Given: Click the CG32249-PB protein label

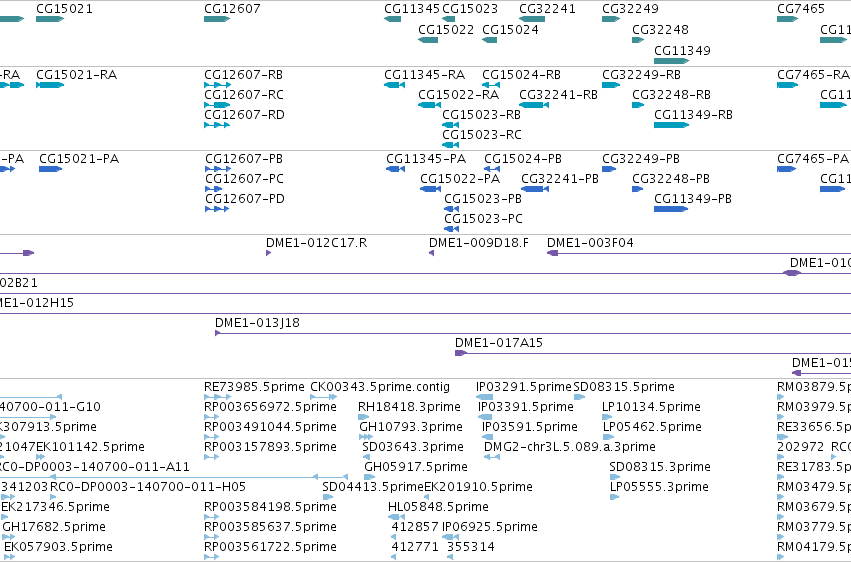Looking at the screenshot, I should pyautogui.click(x=641, y=158).
